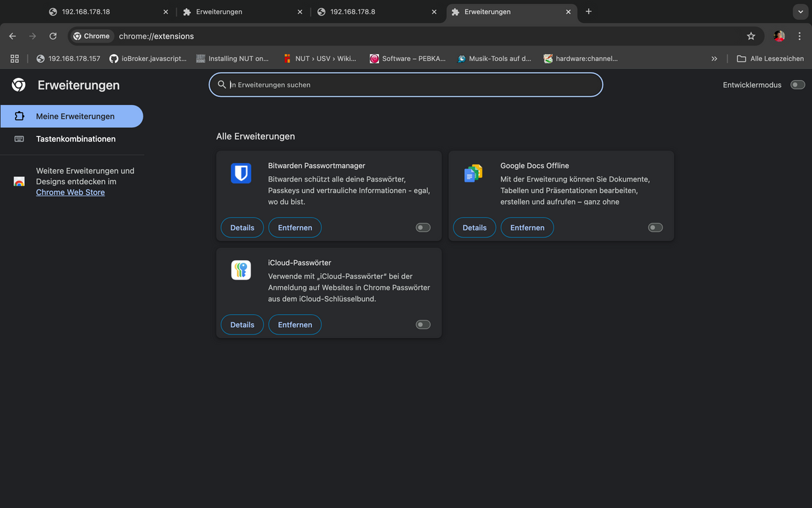Click the Chrome logo beside Erweiterungen heading
The image size is (812, 508).
coord(19,85)
